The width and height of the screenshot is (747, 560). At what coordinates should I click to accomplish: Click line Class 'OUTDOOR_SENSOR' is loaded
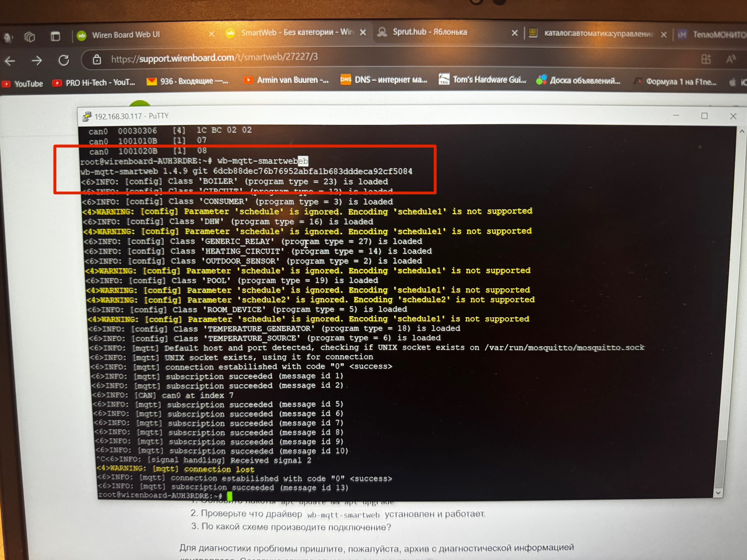coord(253,261)
